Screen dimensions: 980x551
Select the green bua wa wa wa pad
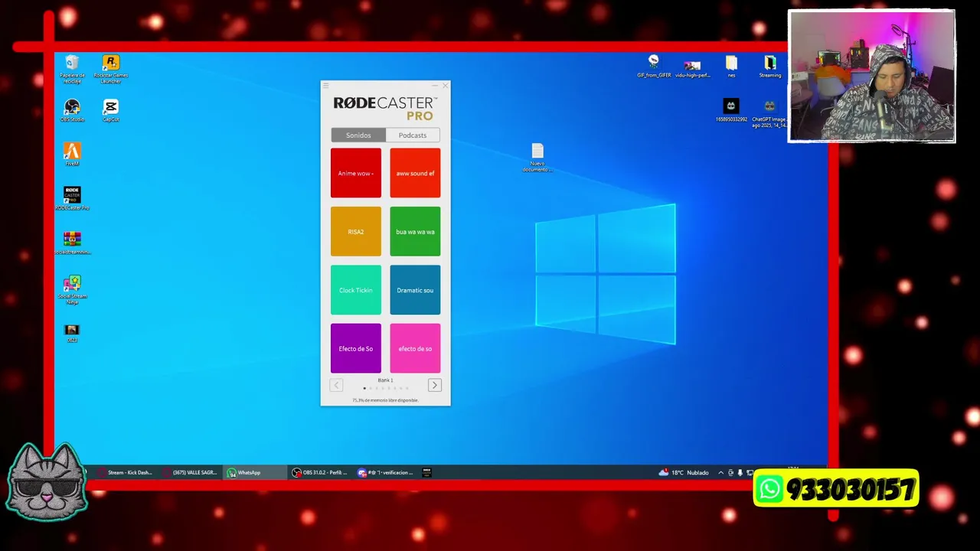[x=415, y=231]
